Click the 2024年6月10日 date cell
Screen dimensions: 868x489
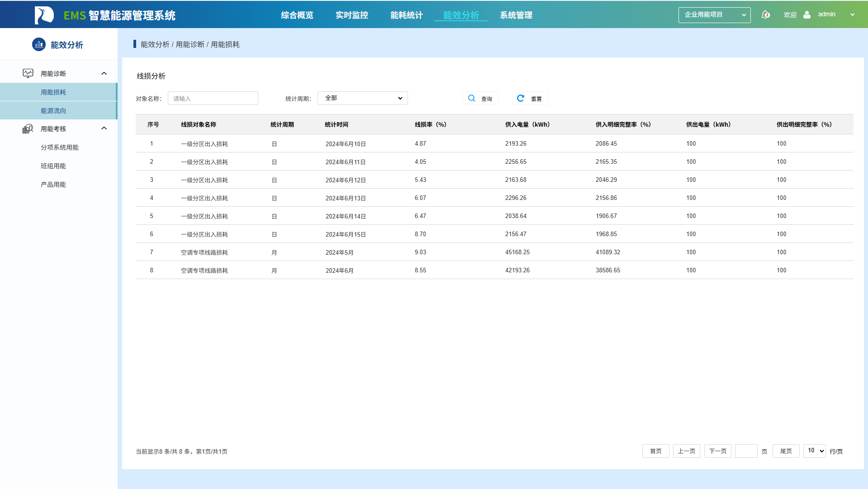(346, 144)
